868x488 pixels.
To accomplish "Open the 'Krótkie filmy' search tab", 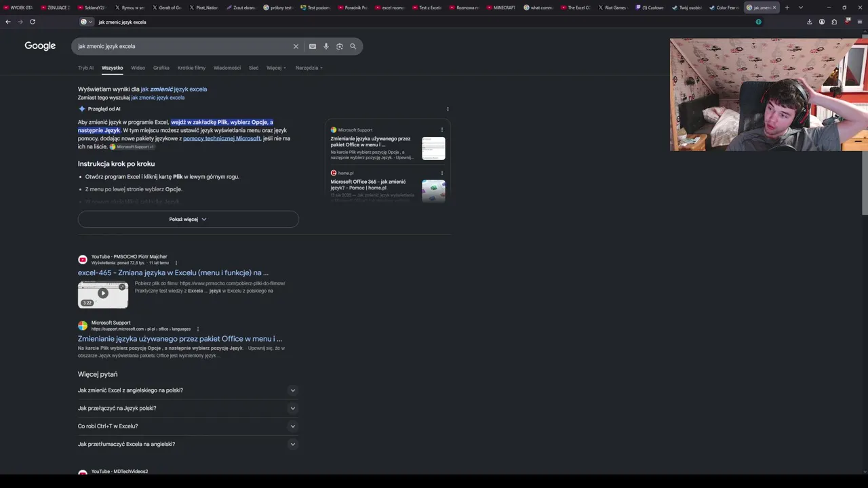I will click(x=191, y=68).
